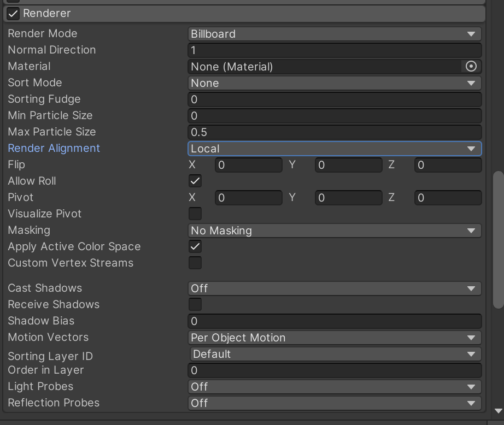Enable the Receive Shadows checkbox
This screenshot has width=504, height=425.
pos(195,304)
